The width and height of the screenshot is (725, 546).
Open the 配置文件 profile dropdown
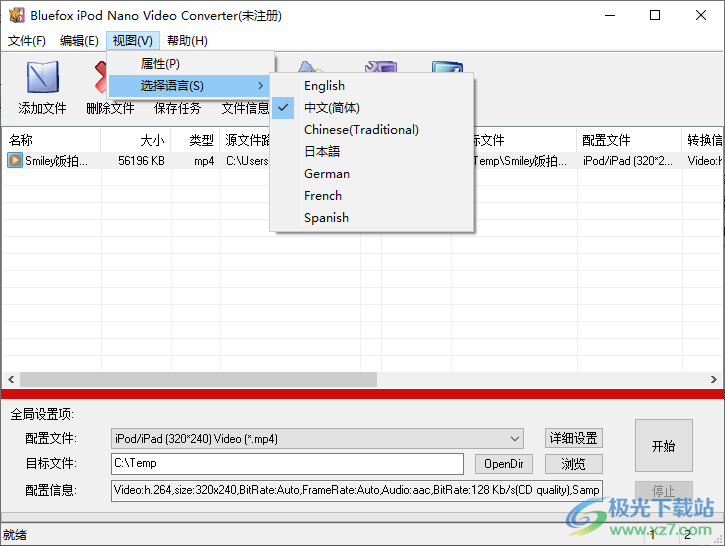click(x=317, y=438)
